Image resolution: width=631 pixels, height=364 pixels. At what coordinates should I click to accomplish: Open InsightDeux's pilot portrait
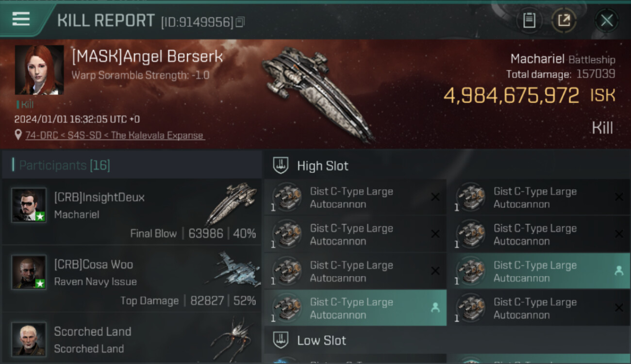29,205
